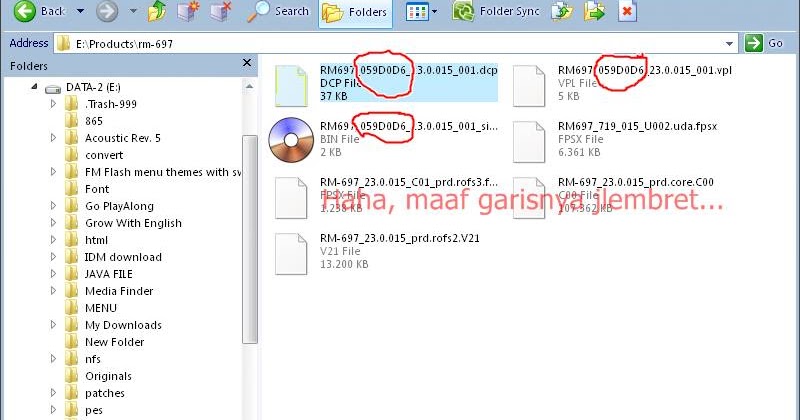
Task: Select the Originals folder
Action: click(108, 376)
